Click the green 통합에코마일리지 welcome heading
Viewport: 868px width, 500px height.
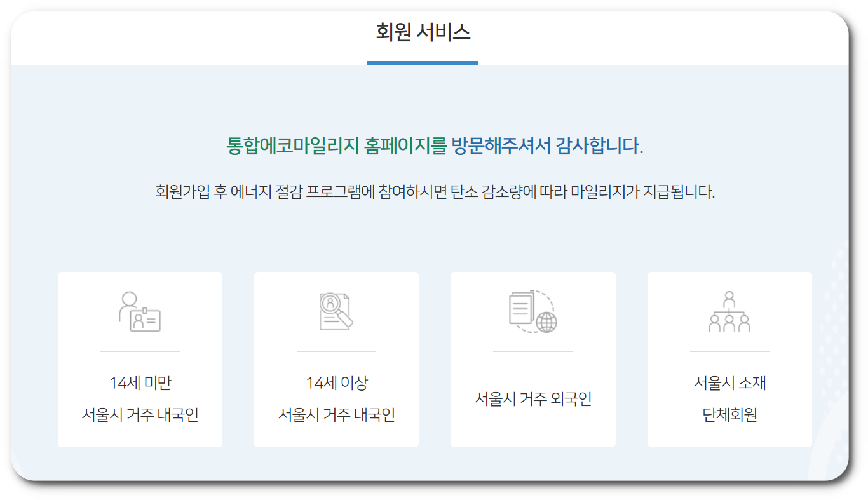434,145
